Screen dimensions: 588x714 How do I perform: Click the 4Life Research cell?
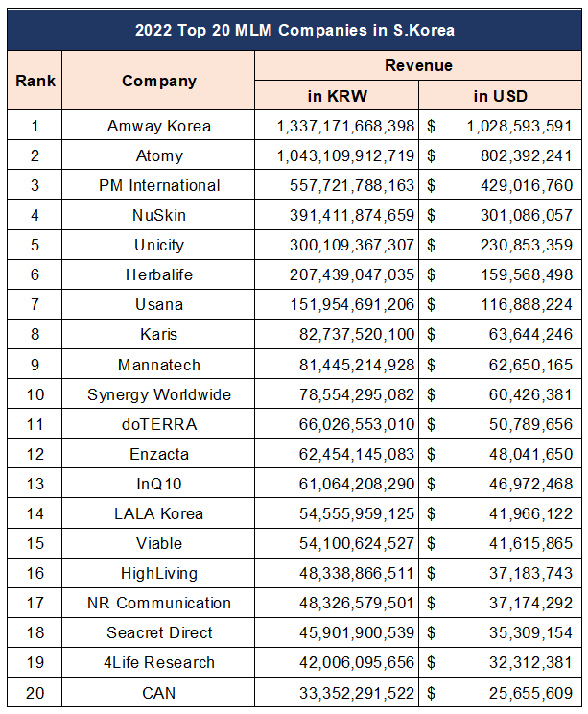point(159,662)
